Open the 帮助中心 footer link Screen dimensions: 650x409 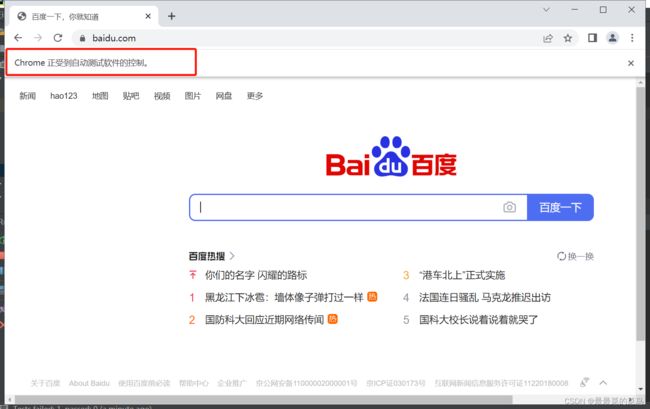pyautogui.click(x=194, y=383)
